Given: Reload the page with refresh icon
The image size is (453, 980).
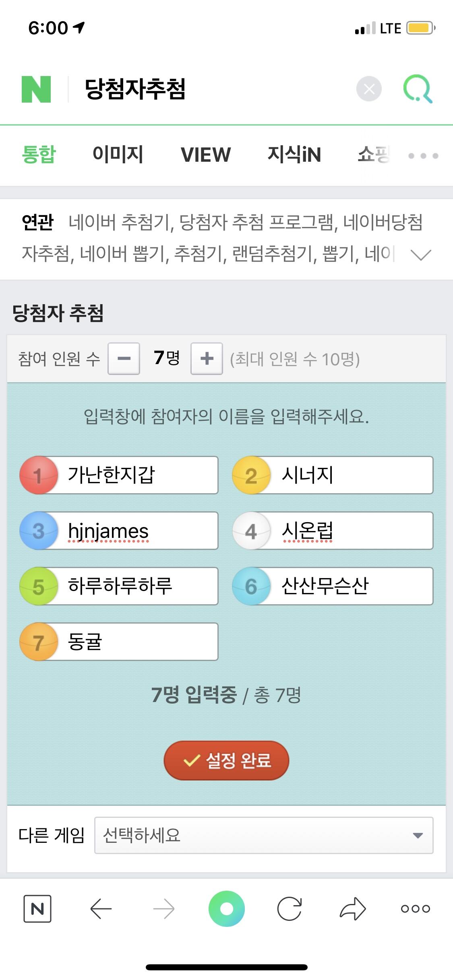Looking at the screenshot, I should click(290, 908).
